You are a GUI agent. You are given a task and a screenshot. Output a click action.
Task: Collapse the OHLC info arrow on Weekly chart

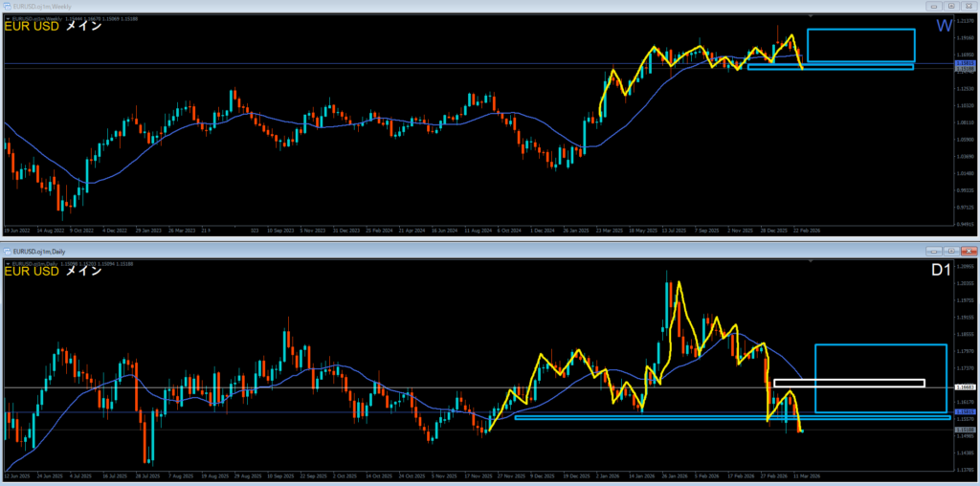(x=7, y=19)
